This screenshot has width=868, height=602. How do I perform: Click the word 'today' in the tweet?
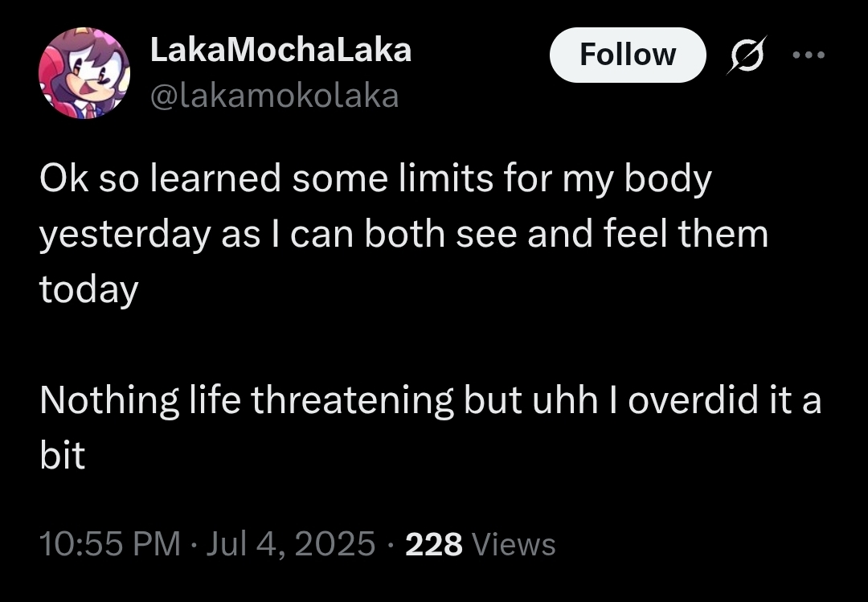[x=88, y=289]
